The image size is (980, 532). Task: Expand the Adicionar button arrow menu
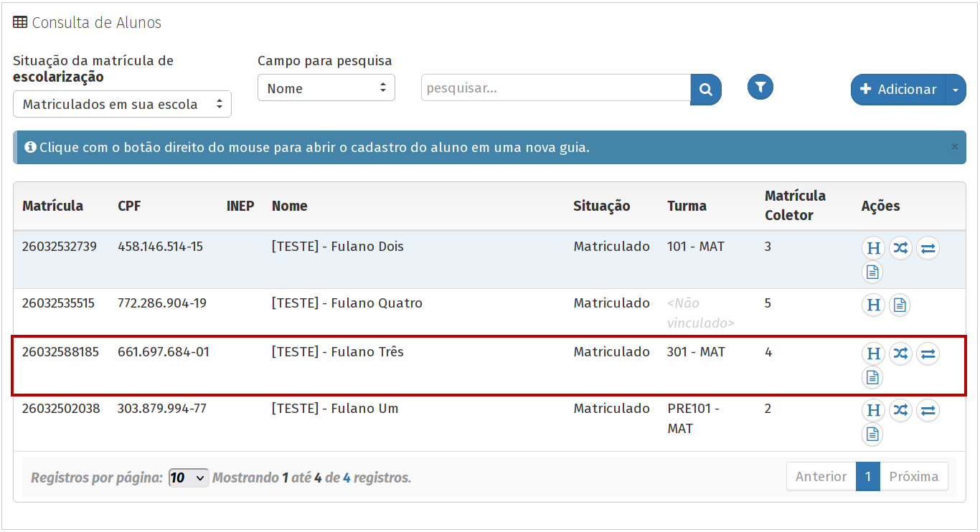tap(956, 90)
